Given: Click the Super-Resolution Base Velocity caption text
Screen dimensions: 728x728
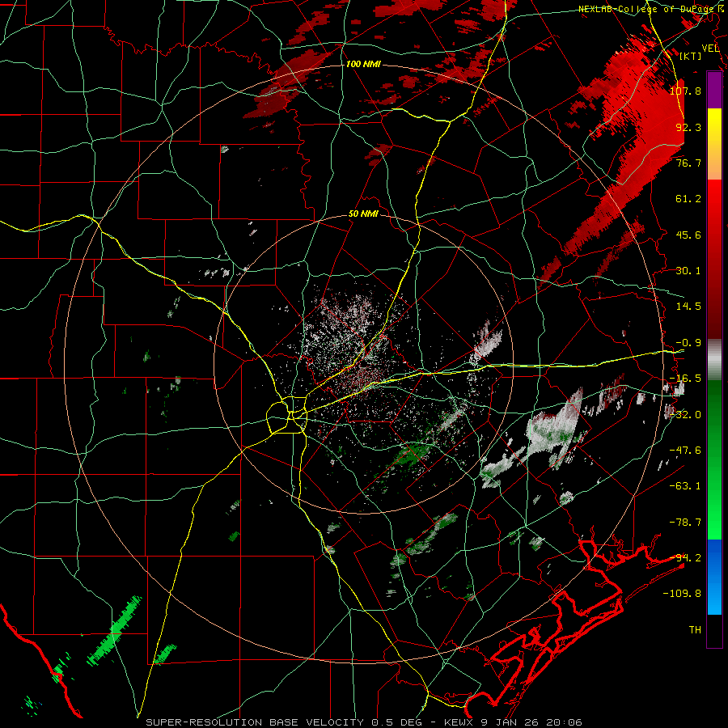Looking at the screenshot, I should (363, 722).
